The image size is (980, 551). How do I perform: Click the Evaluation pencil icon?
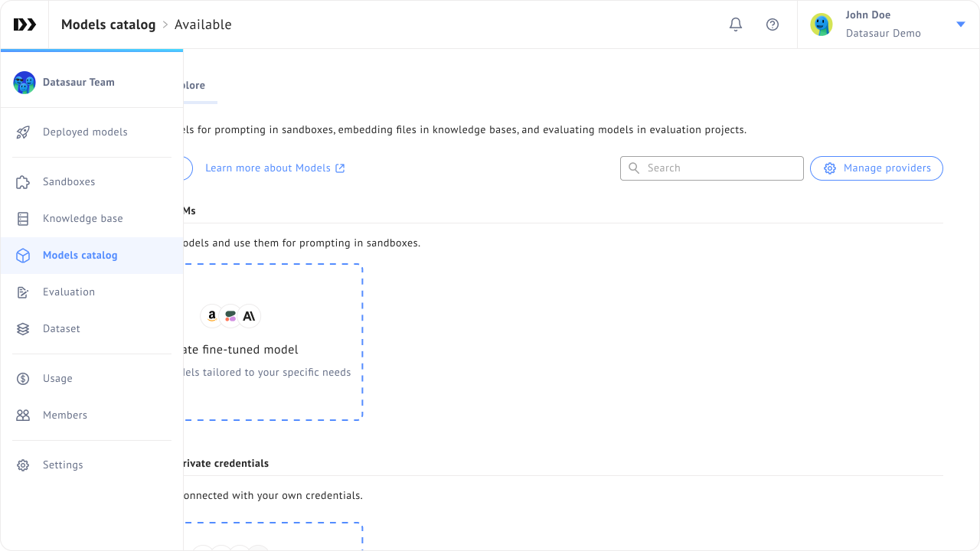coord(23,292)
